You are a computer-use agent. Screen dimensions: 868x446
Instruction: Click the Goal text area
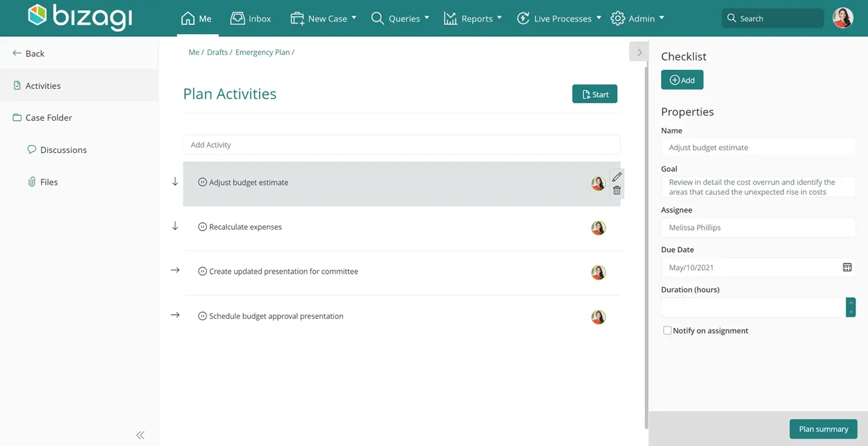(x=758, y=186)
